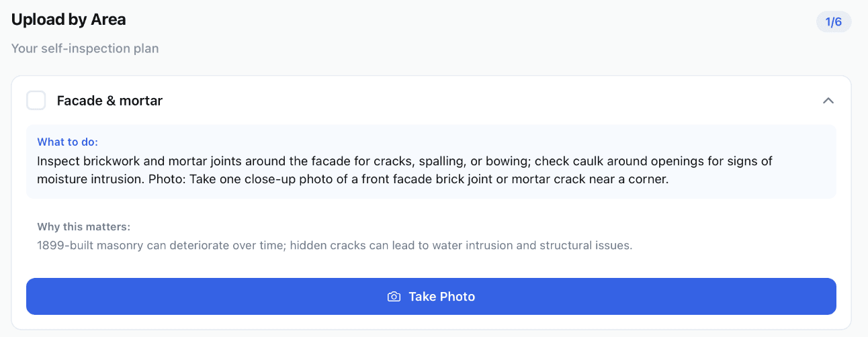This screenshot has height=337, width=868.
Task: Click the 'Your self-inspection plan' subtitle
Action: 85,48
